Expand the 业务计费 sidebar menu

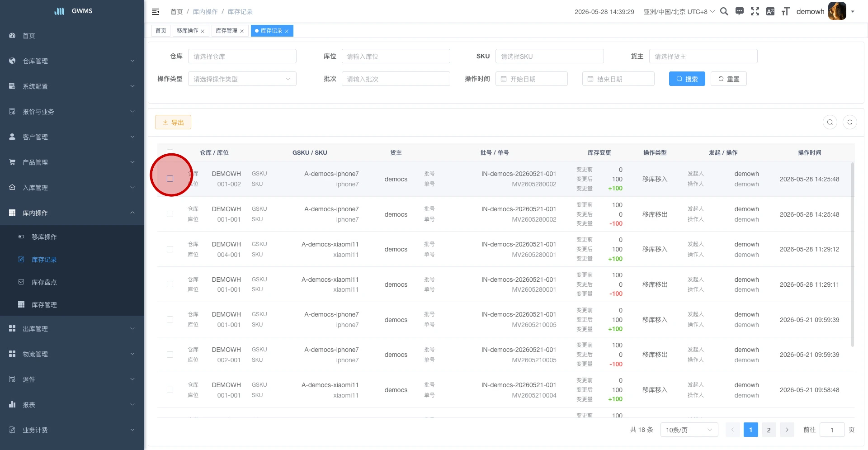pos(72,430)
